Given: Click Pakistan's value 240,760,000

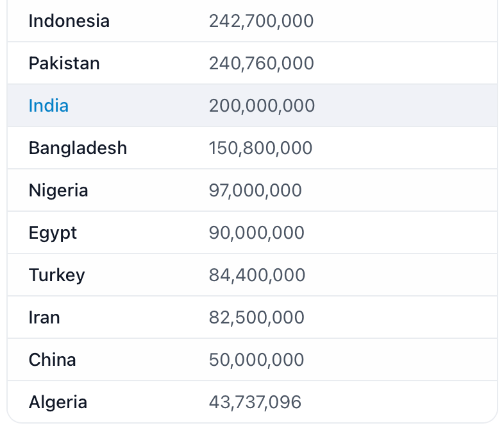Looking at the screenshot, I should (262, 64).
